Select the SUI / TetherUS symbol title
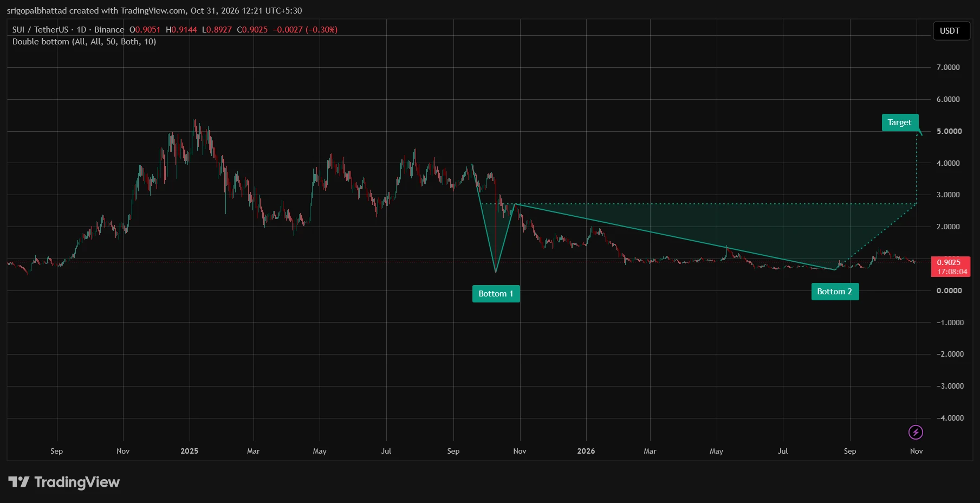The image size is (980, 503). 68,30
